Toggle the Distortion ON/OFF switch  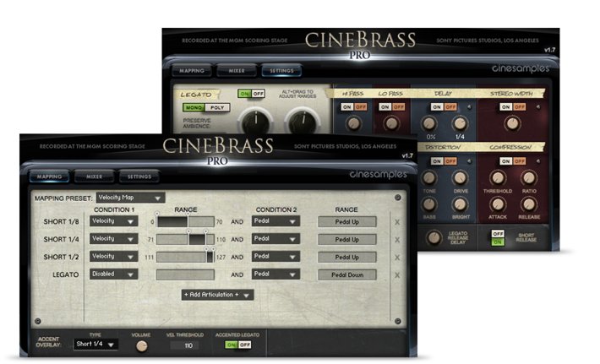444,161
